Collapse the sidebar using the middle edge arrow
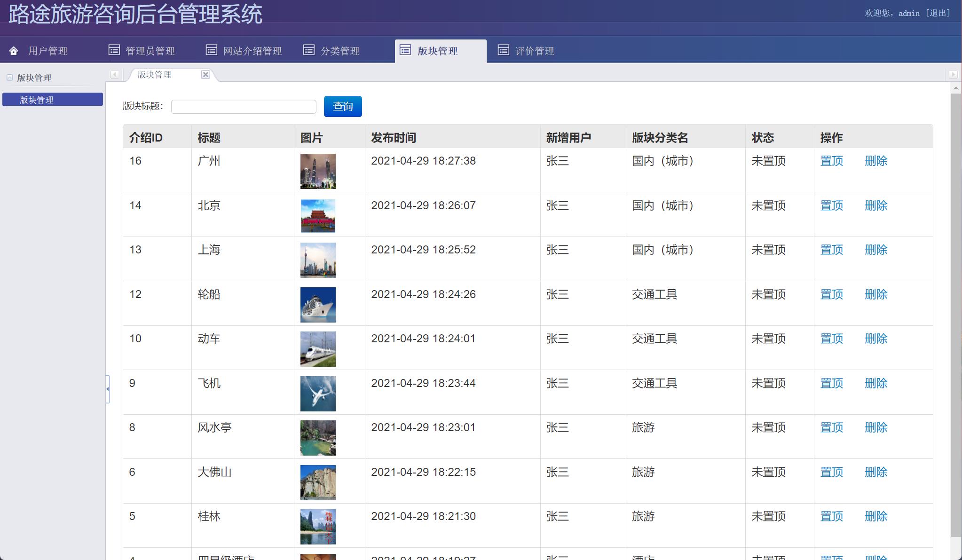962x560 pixels. tap(107, 389)
